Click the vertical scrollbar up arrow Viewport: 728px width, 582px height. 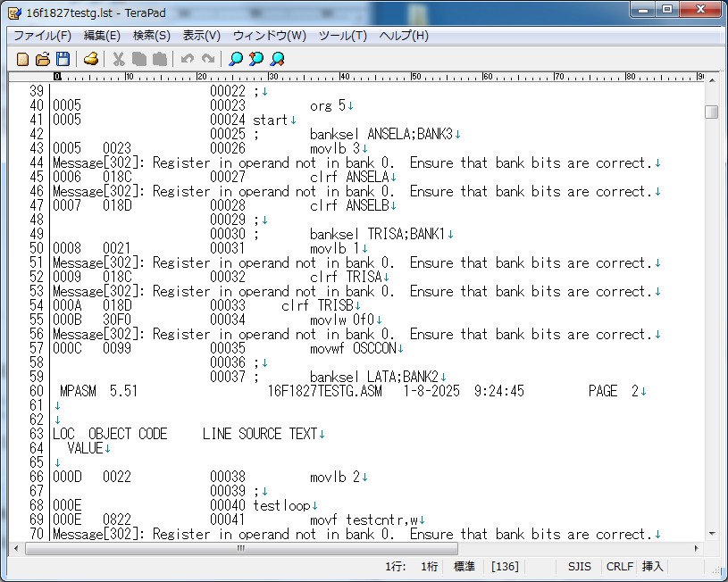pos(712,80)
